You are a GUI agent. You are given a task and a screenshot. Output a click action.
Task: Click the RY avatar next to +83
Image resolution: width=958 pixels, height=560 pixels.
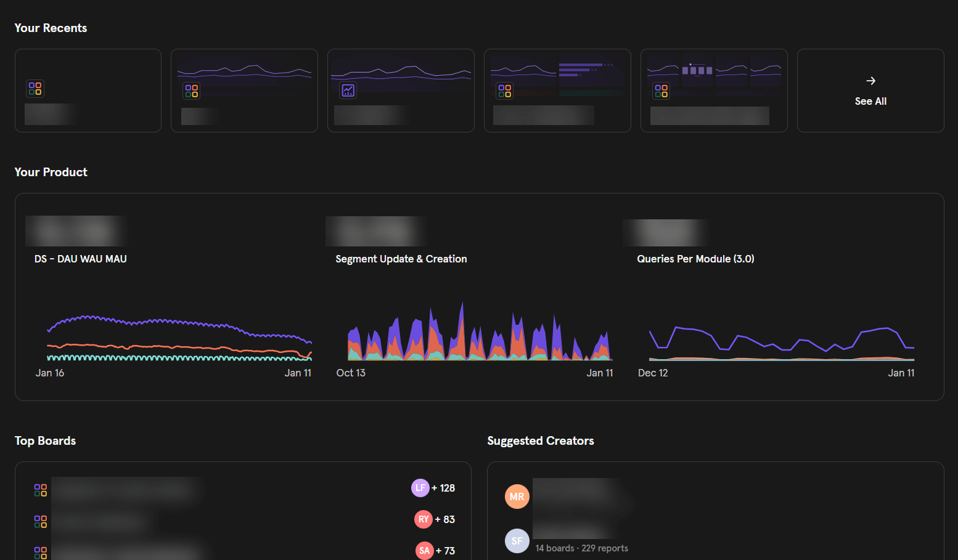coord(424,519)
